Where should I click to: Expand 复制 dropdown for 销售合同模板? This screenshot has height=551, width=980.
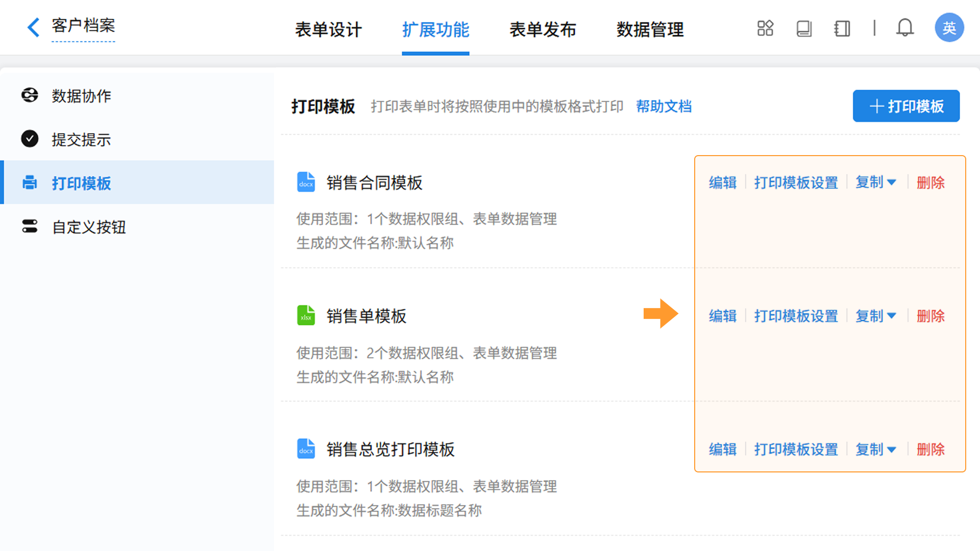click(x=876, y=182)
